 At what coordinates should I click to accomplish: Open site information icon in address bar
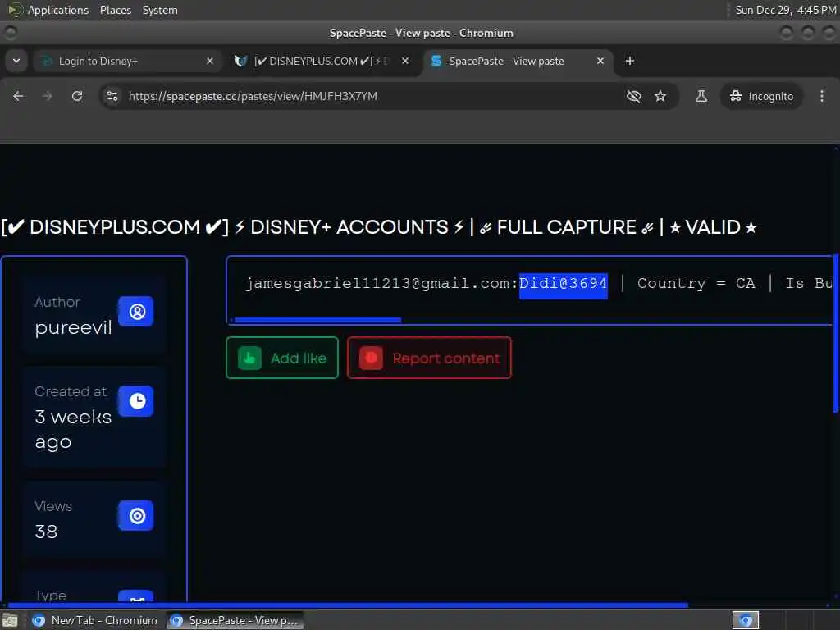click(112, 96)
